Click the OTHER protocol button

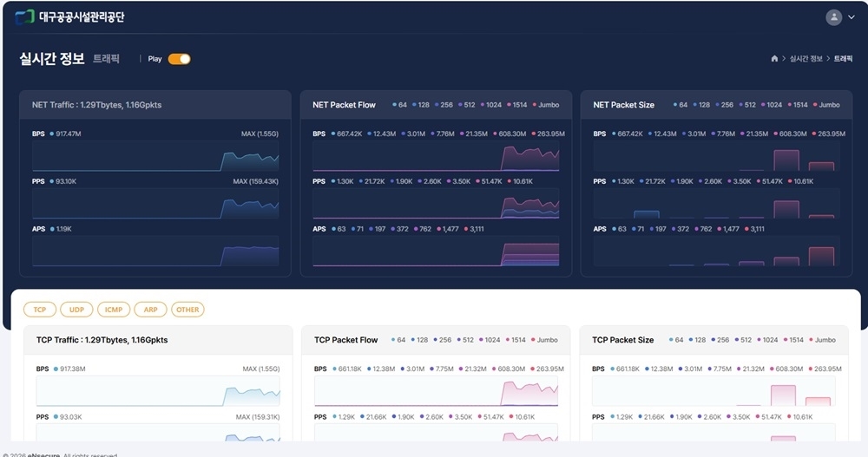[x=187, y=310]
